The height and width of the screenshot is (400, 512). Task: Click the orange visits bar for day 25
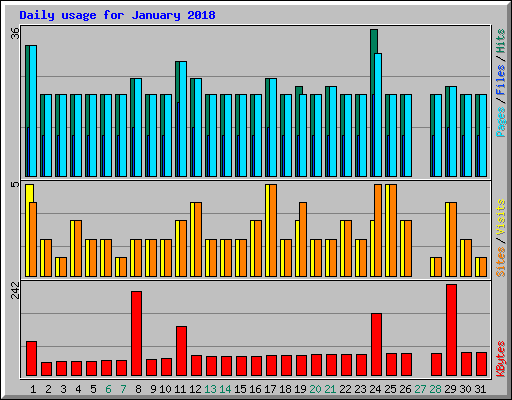tap(393, 230)
